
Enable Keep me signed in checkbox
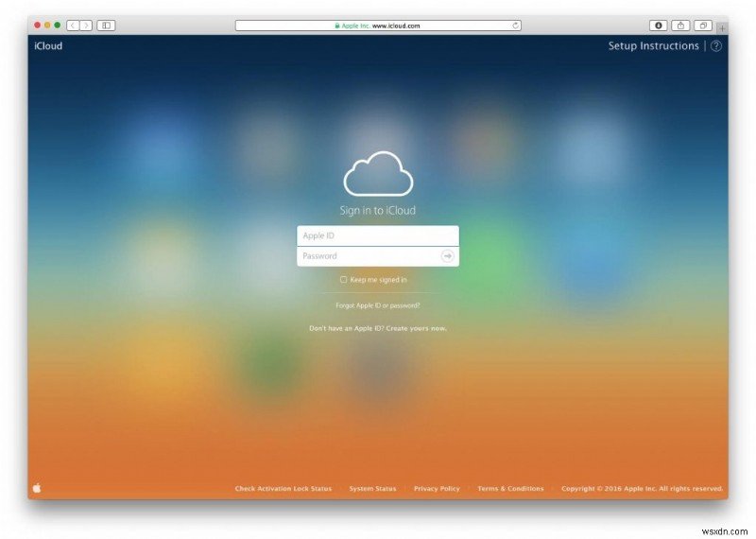coord(343,279)
